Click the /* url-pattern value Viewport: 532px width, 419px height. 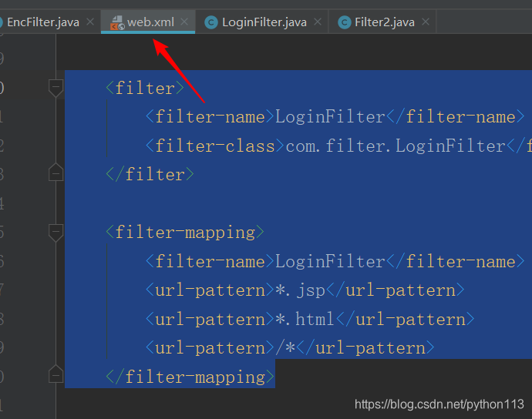285,348
